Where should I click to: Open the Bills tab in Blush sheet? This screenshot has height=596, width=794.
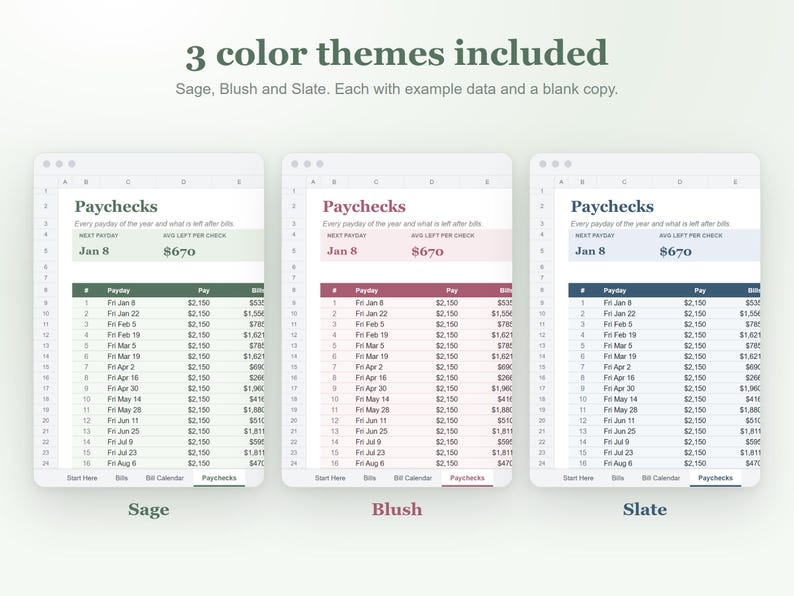pos(370,478)
